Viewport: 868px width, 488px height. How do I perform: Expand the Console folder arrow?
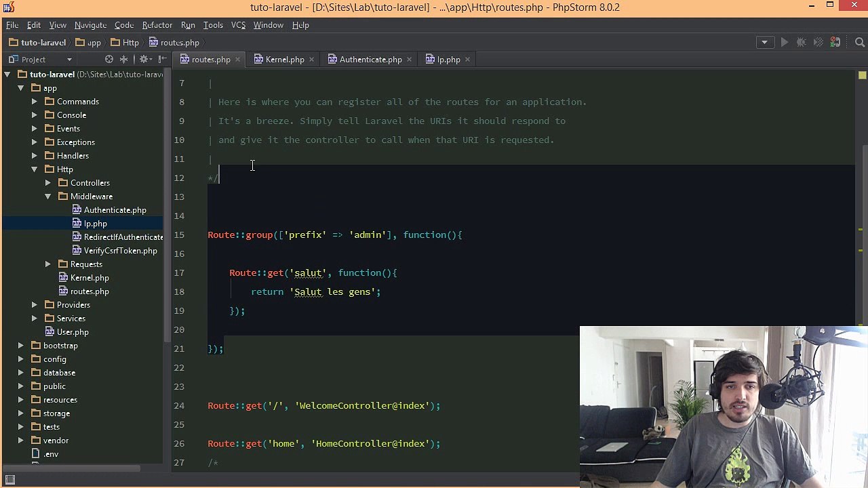coord(35,115)
